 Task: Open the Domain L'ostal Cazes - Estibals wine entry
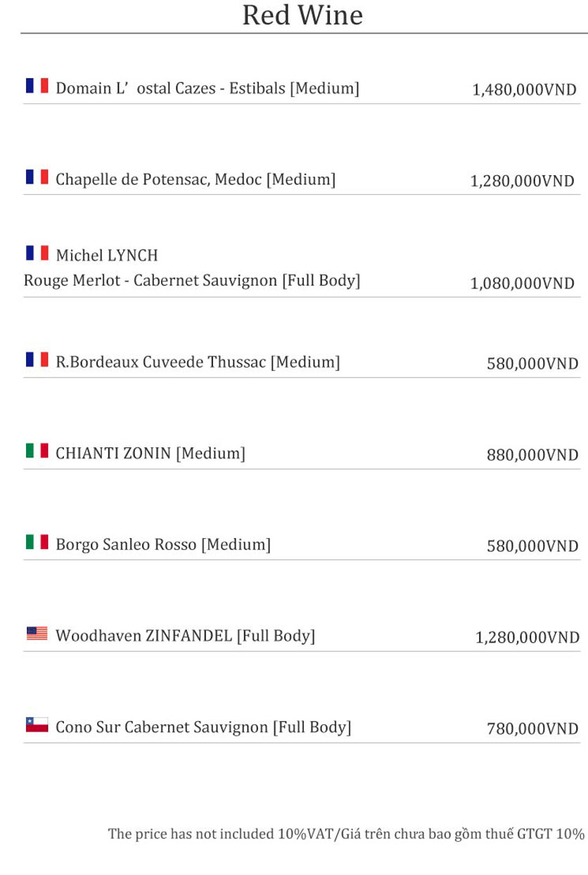point(207,89)
